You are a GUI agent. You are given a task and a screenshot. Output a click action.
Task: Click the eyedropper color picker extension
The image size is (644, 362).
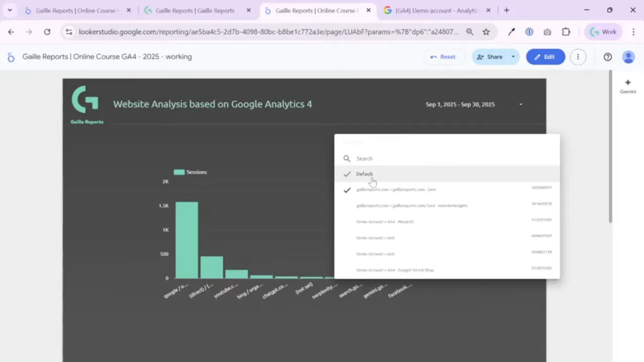[512, 32]
